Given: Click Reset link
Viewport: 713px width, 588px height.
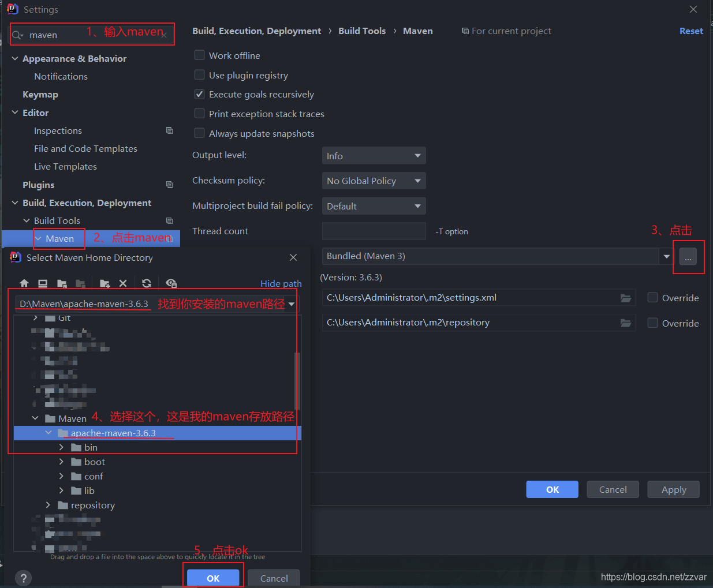Looking at the screenshot, I should 691,31.
